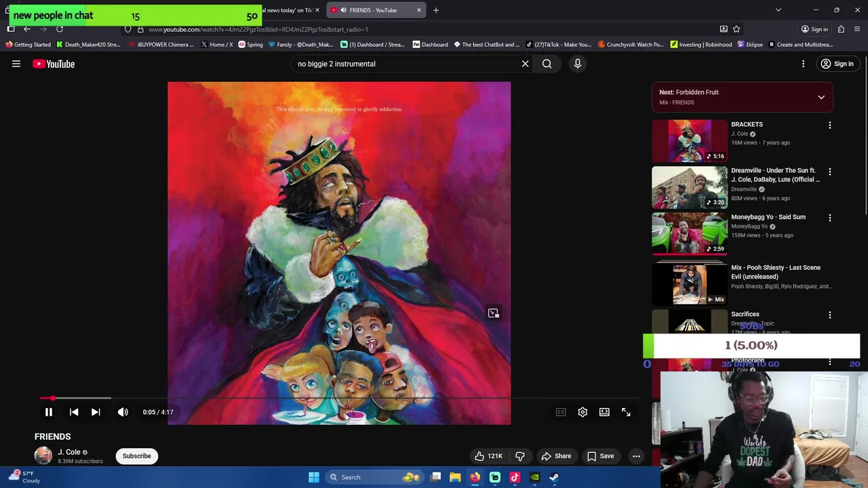Open more actions menu below video
The width and height of the screenshot is (868, 488).
(x=636, y=456)
